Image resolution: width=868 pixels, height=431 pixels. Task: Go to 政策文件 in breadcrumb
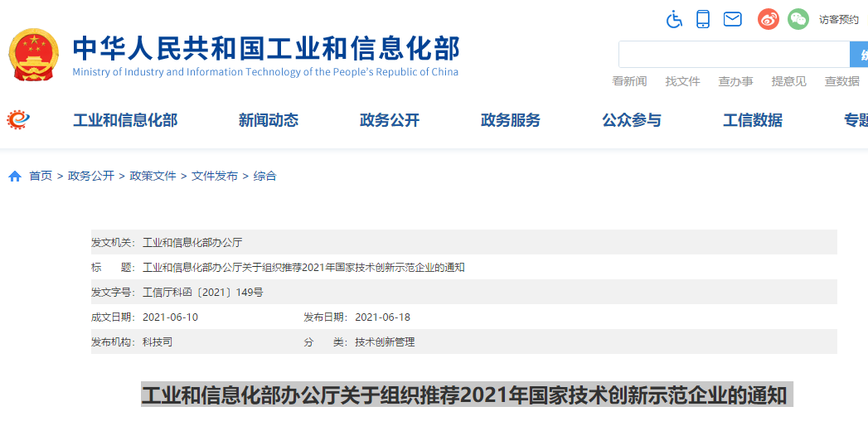pos(153,176)
